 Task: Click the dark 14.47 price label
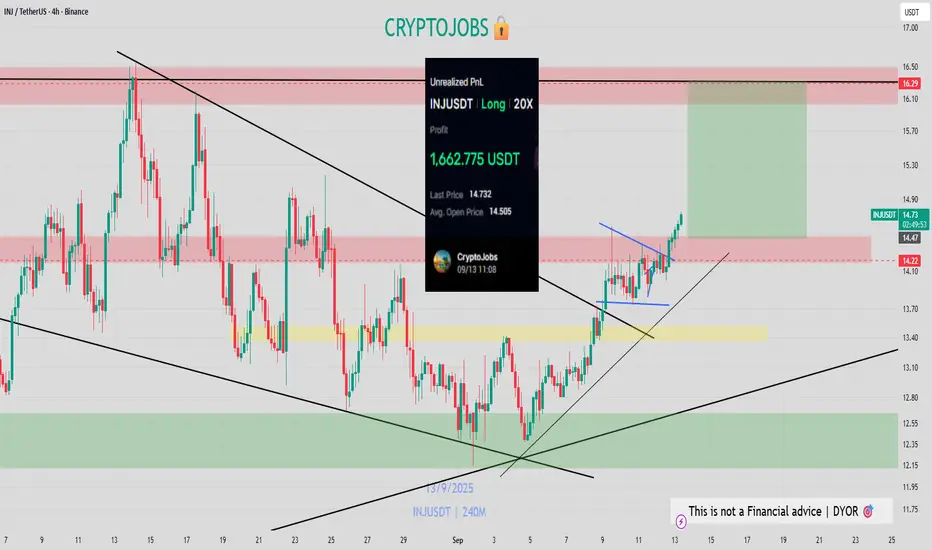[x=910, y=238]
